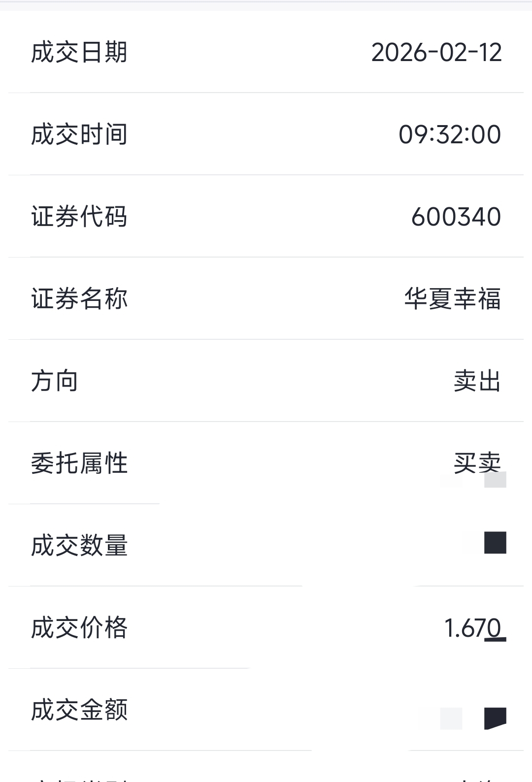Select the price value 1.670

(x=473, y=628)
